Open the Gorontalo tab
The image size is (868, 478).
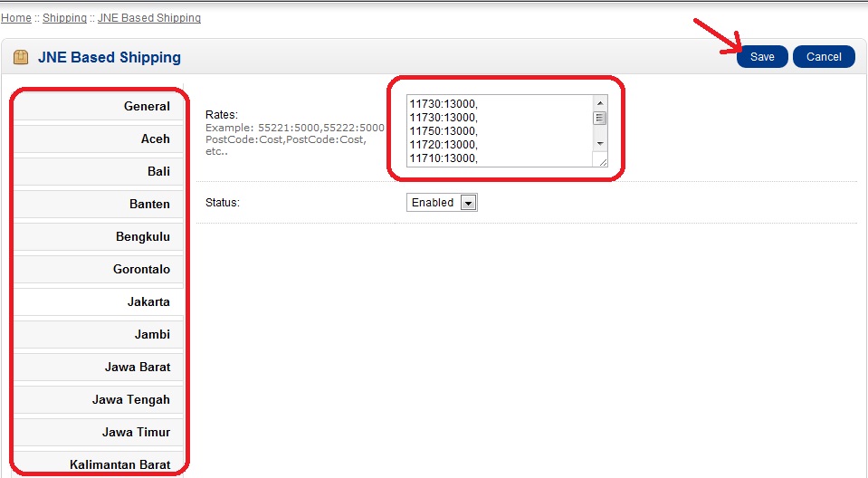100,270
